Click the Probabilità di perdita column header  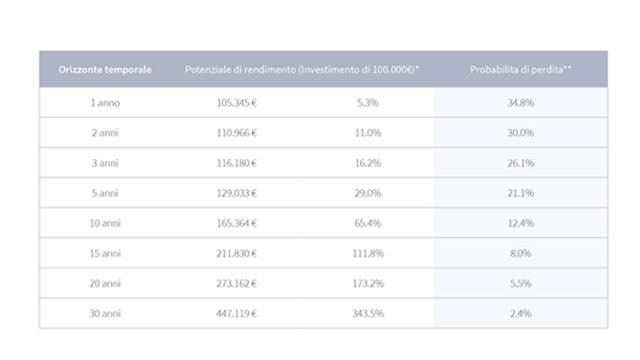pyautogui.click(x=520, y=69)
